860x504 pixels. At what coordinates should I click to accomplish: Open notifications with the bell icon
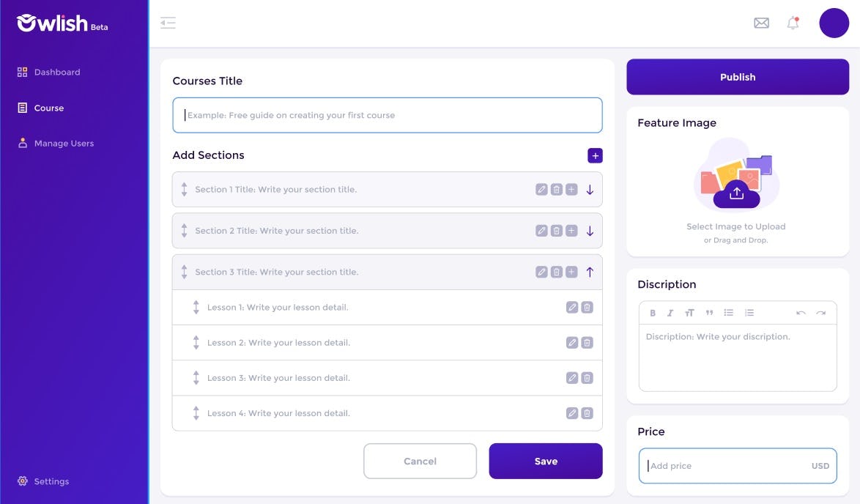click(792, 23)
